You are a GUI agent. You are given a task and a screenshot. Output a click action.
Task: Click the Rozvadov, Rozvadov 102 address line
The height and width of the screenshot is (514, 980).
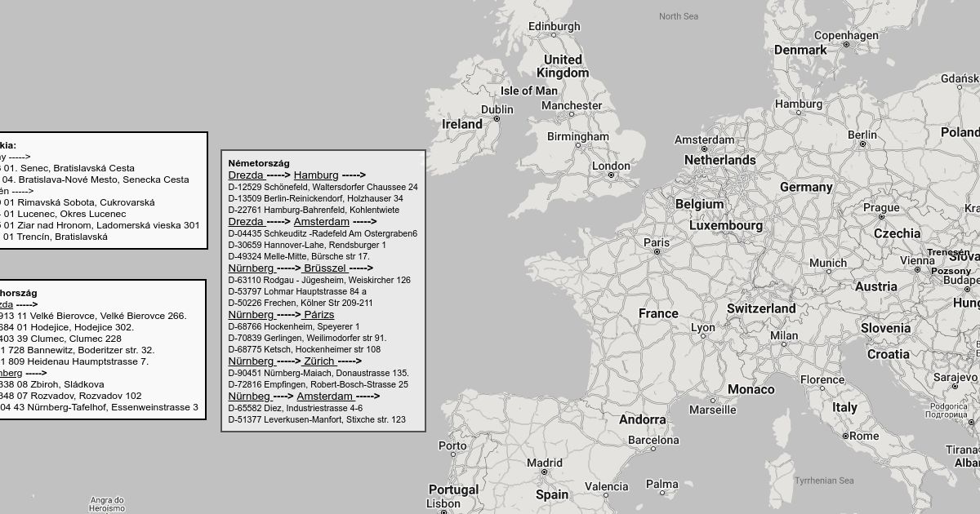[x=71, y=396]
